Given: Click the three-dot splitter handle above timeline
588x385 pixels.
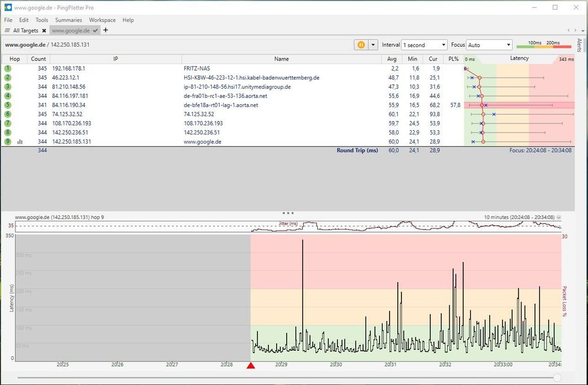Looking at the screenshot, I should click(x=288, y=213).
